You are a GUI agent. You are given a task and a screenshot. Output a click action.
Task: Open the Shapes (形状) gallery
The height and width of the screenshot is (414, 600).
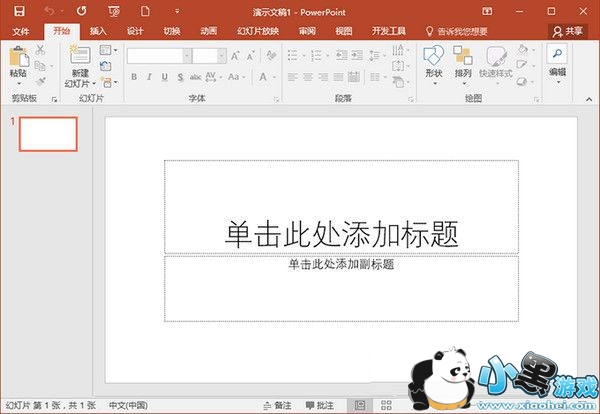(x=433, y=56)
